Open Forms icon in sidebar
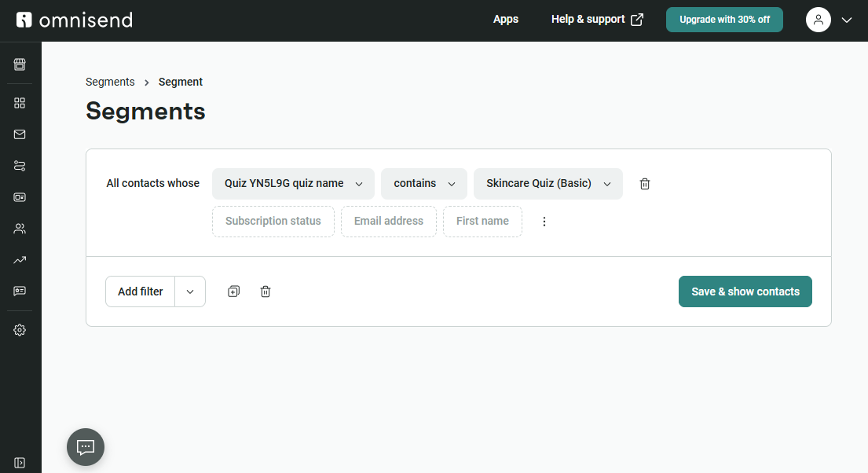This screenshot has width=868, height=473. pos(20,197)
